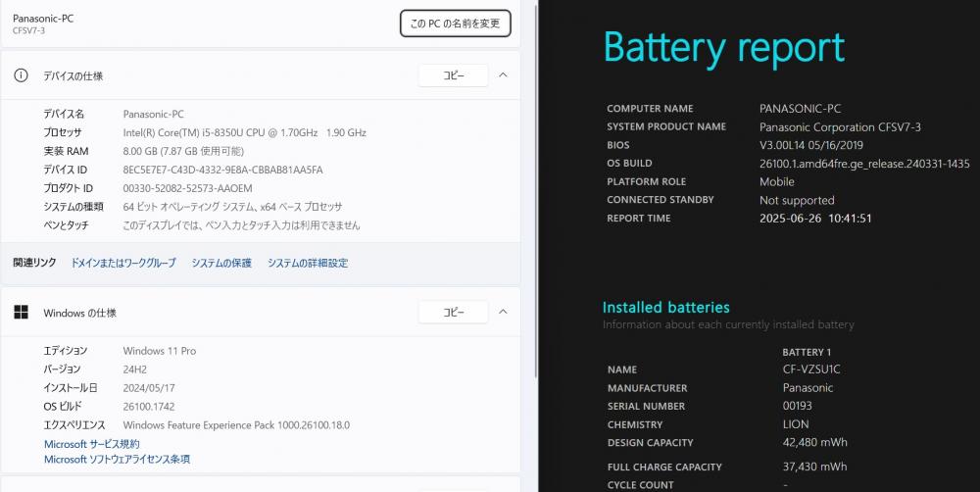The width and height of the screenshot is (980, 492).
Task: Click the 'CYCLE COUNT' label
Action: (640, 485)
